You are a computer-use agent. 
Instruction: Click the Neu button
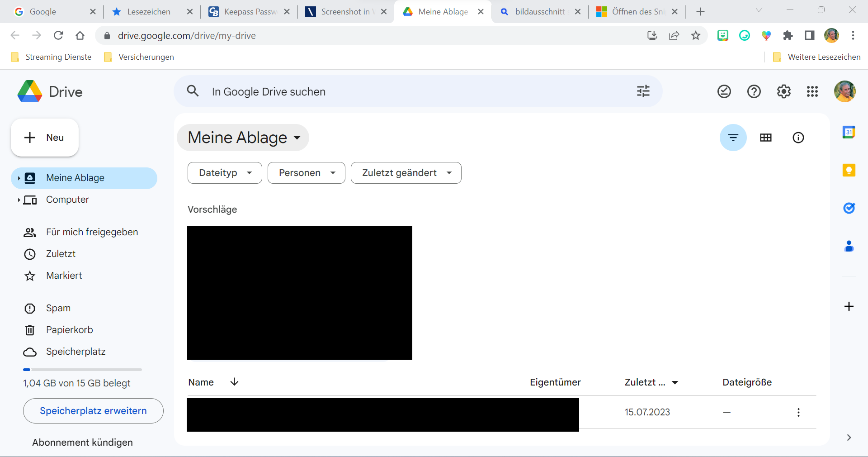pyautogui.click(x=44, y=138)
